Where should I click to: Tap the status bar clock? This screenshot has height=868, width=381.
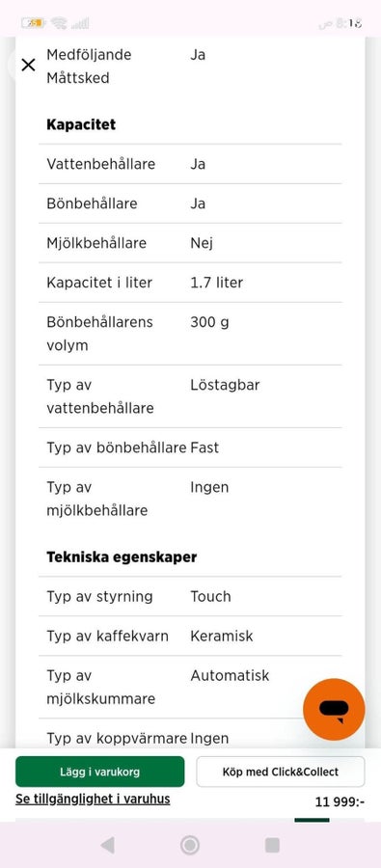click(x=341, y=23)
